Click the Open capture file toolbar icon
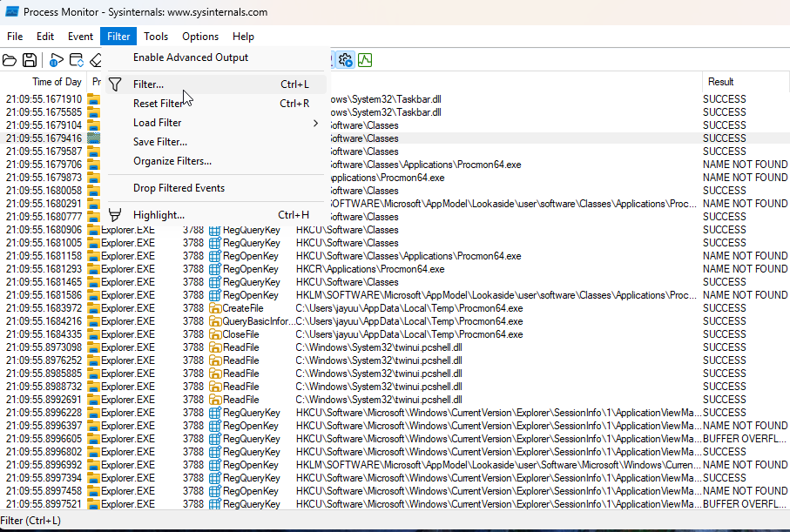This screenshot has width=790, height=532. click(10, 60)
